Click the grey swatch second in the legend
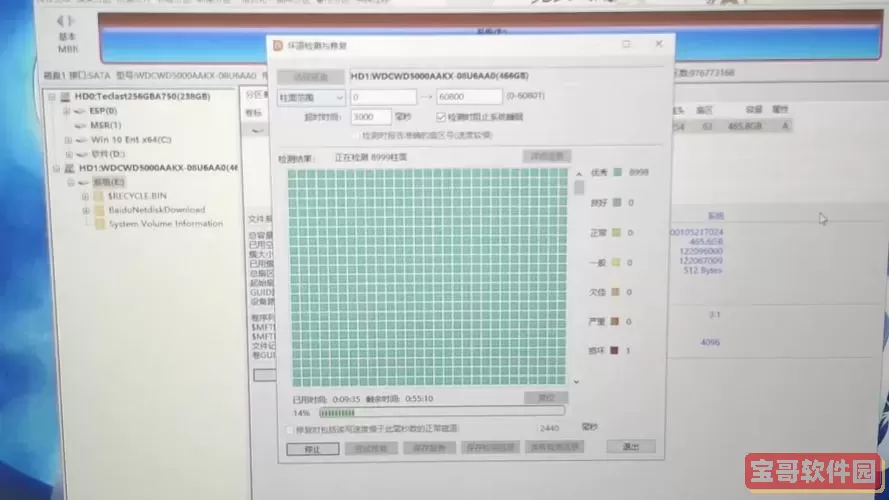The height and width of the screenshot is (500, 889). tap(617, 202)
